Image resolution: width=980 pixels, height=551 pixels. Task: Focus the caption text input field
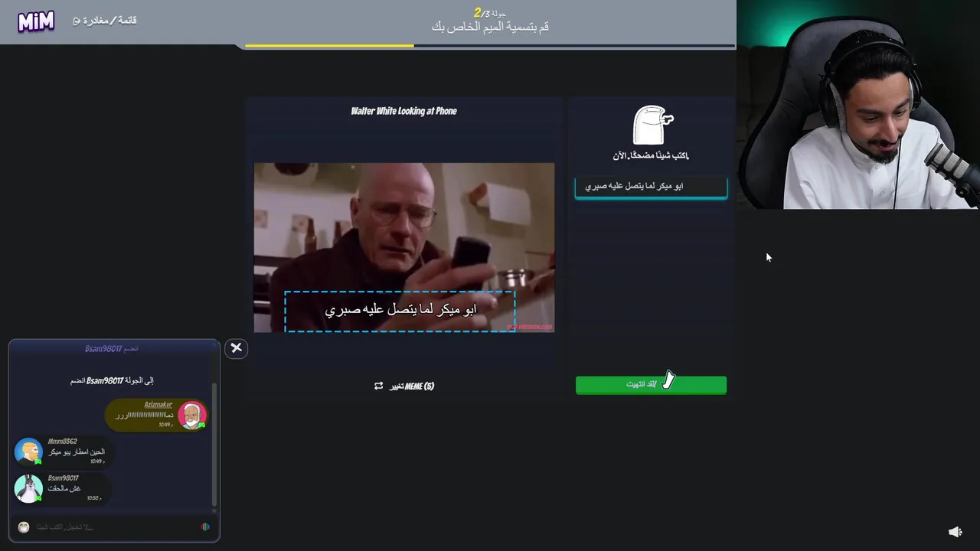pyautogui.click(x=651, y=186)
